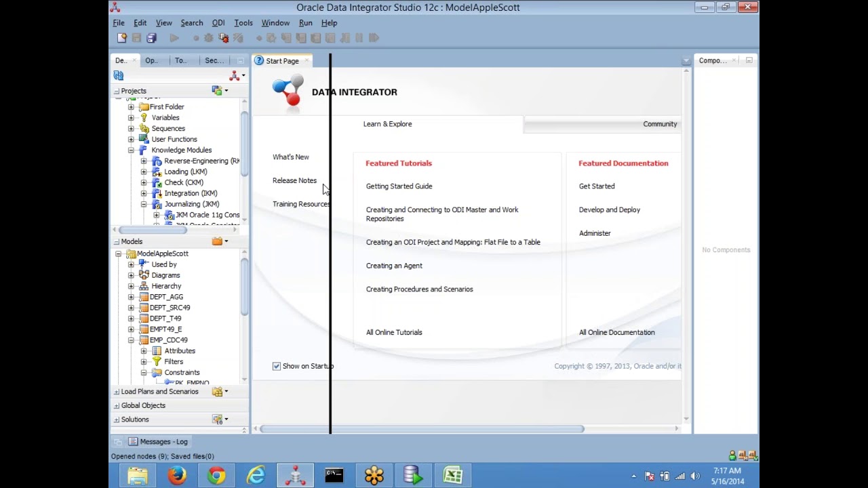
Task: Expand the Global Objects section
Action: click(x=117, y=406)
